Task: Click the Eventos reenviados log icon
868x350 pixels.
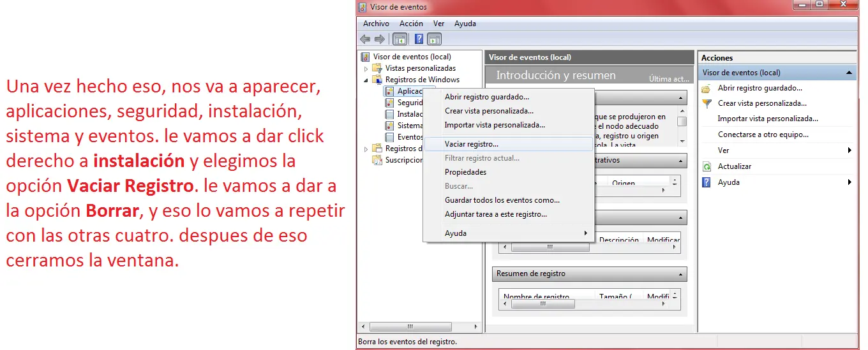Action: [390, 137]
